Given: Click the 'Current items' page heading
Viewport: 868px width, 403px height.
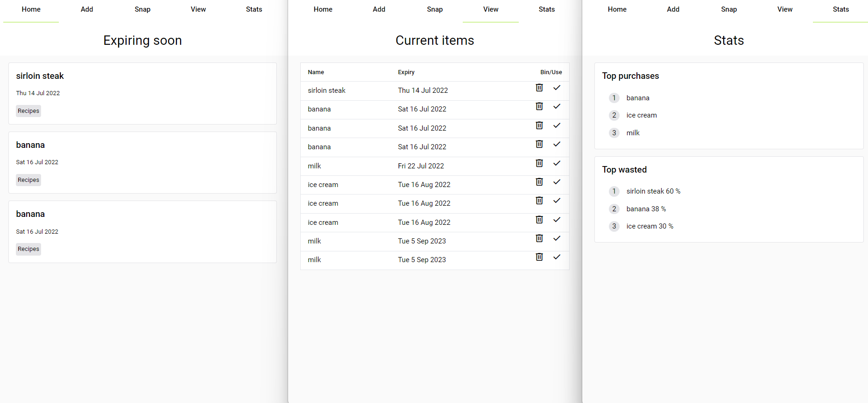Looking at the screenshot, I should [435, 41].
